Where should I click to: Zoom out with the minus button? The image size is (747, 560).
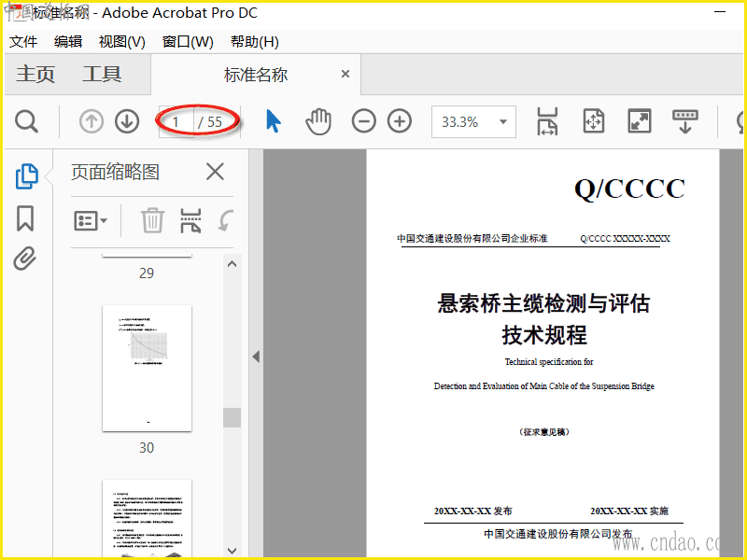tap(363, 121)
